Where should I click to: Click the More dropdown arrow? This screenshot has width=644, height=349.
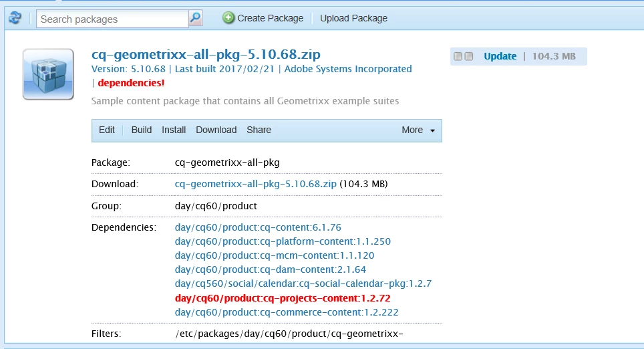pyautogui.click(x=432, y=131)
